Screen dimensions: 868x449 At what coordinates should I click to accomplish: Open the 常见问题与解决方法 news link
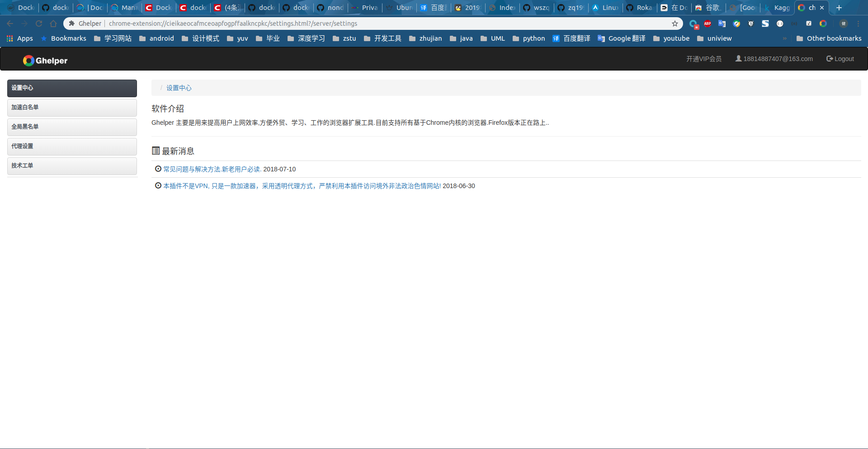pyautogui.click(x=212, y=169)
